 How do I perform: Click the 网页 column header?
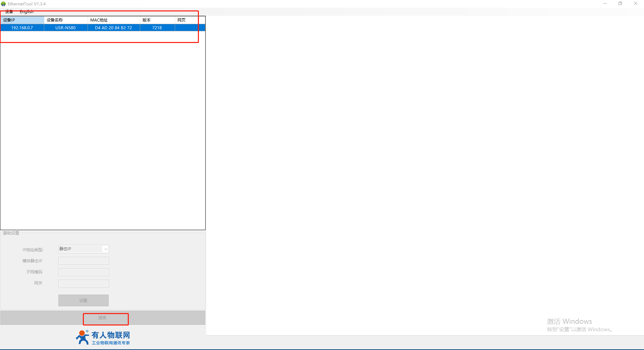190,20
